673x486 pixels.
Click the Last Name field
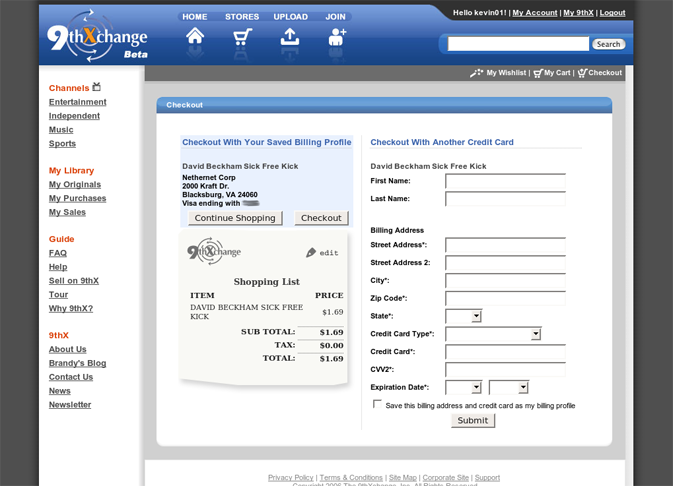(506, 199)
